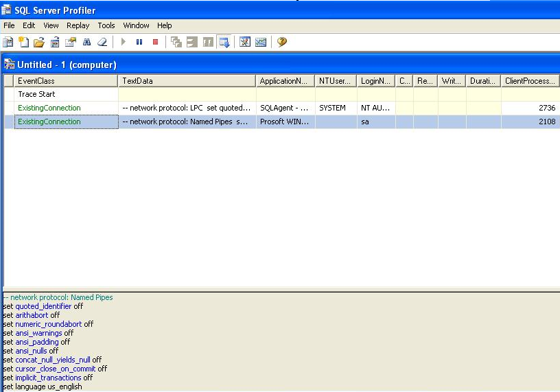
Task: Pause the selected trace
Action: pos(139,42)
